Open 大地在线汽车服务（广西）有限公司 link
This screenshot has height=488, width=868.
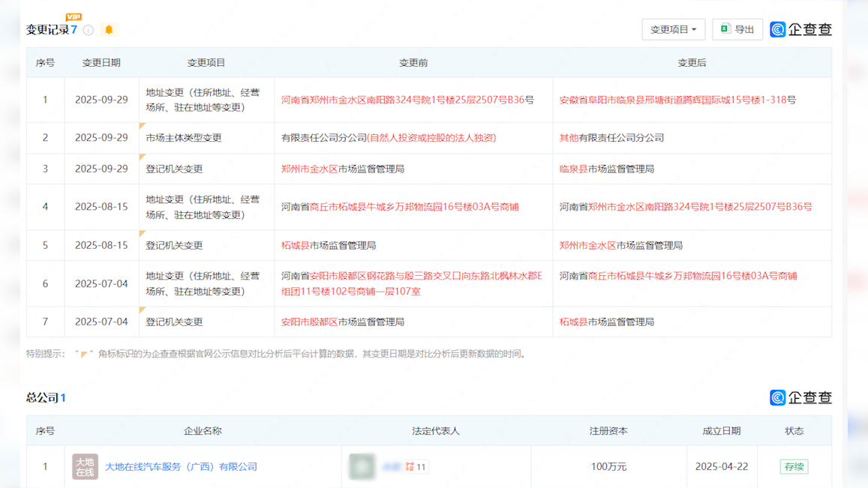[181, 466]
